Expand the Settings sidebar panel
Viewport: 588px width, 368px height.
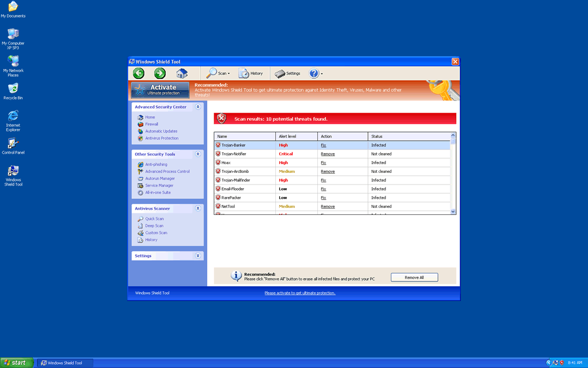pos(198,256)
